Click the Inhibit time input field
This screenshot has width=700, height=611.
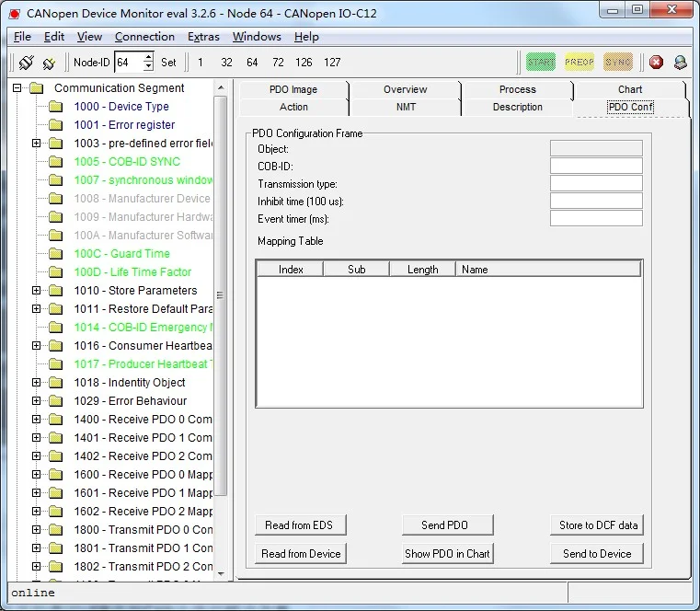(596, 201)
